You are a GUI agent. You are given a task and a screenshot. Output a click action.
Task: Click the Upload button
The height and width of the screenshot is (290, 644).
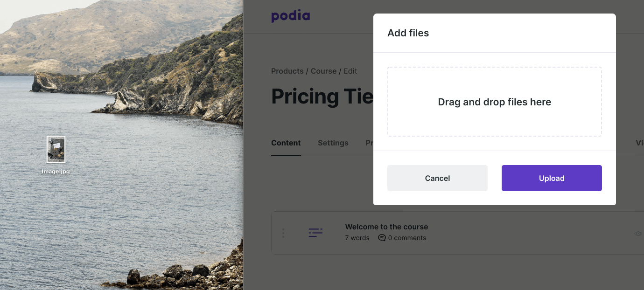pyautogui.click(x=552, y=178)
